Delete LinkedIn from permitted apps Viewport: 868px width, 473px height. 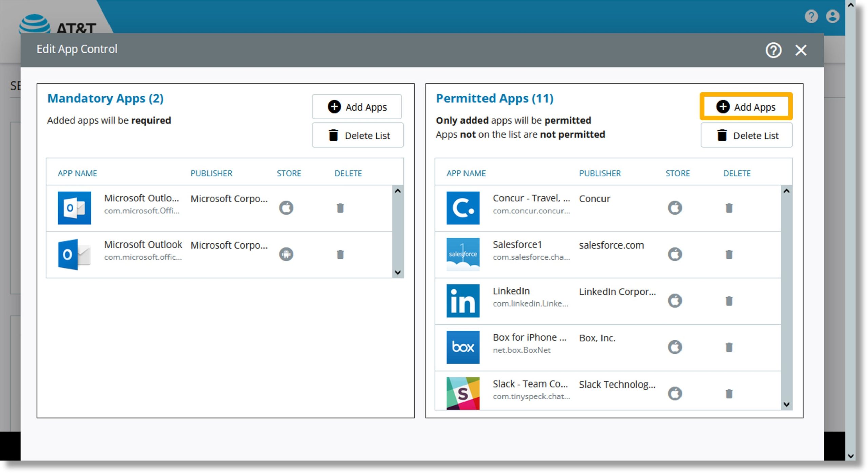[x=729, y=301]
